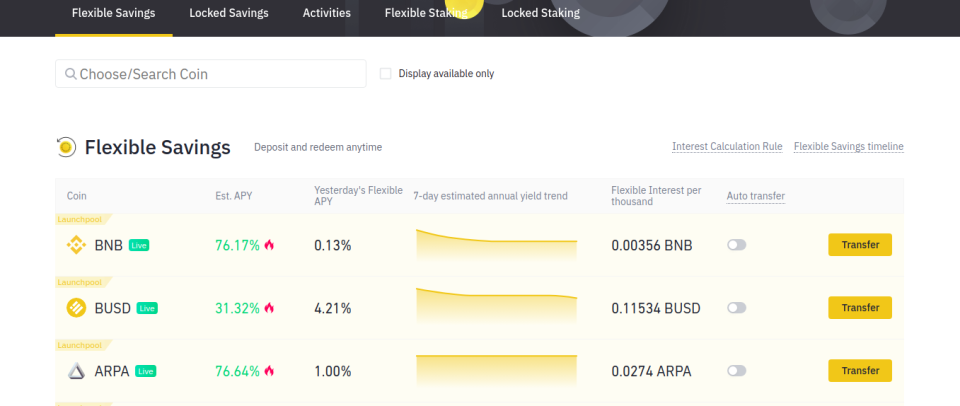The width and height of the screenshot is (960, 406).
Task: Switch to the Locked Savings tab
Action: tap(229, 13)
